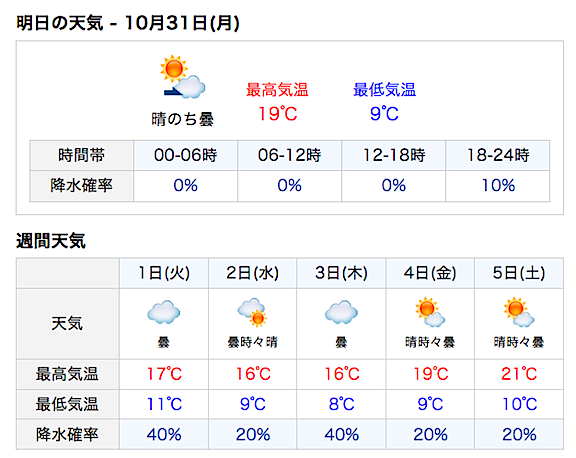Click the red 19℃ high for tomorrow

tap(278, 114)
